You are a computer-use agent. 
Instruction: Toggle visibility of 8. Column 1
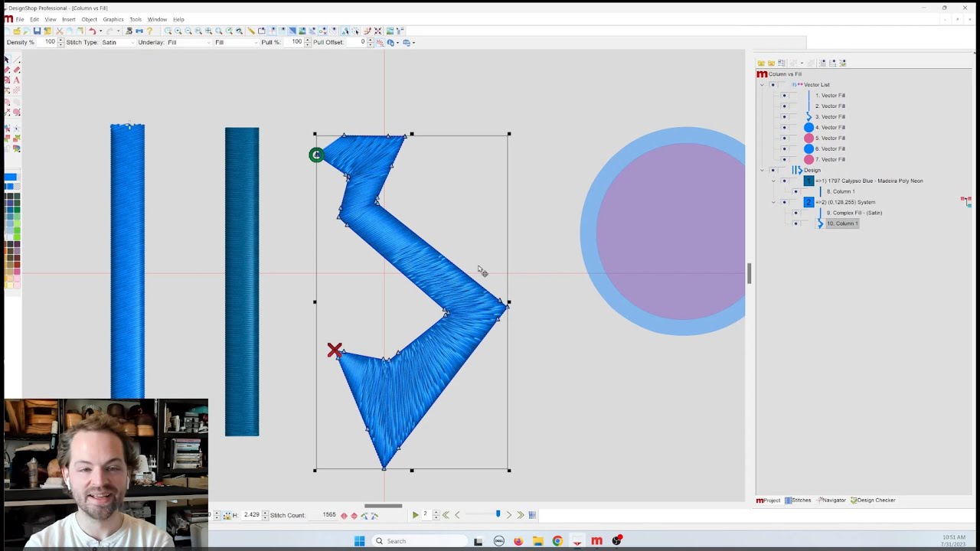point(795,191)
